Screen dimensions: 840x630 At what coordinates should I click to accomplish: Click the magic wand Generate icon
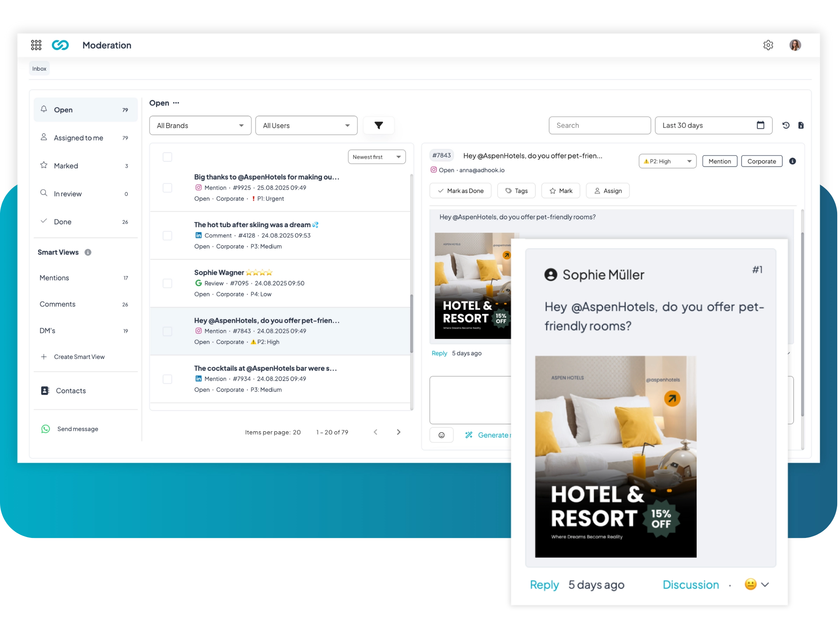pos(469,435)
